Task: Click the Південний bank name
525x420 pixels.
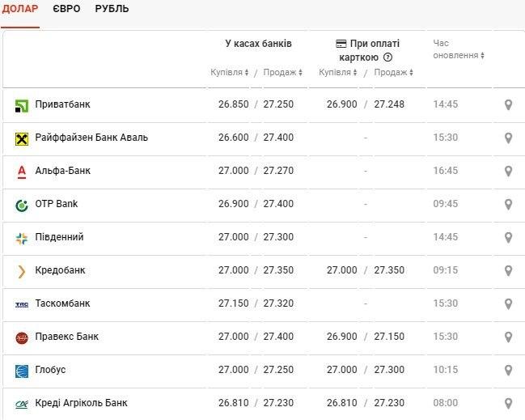Action: 59,237
